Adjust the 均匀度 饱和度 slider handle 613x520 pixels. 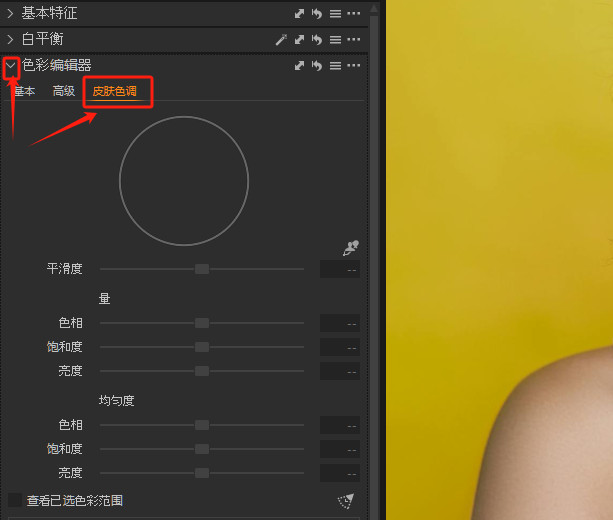(x=202, y=449)
